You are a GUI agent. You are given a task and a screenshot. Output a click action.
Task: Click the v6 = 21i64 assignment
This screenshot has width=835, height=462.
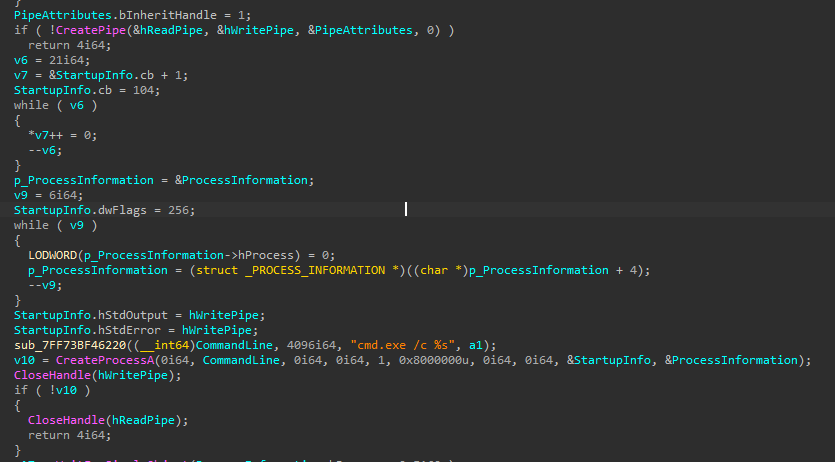(52, 60)
